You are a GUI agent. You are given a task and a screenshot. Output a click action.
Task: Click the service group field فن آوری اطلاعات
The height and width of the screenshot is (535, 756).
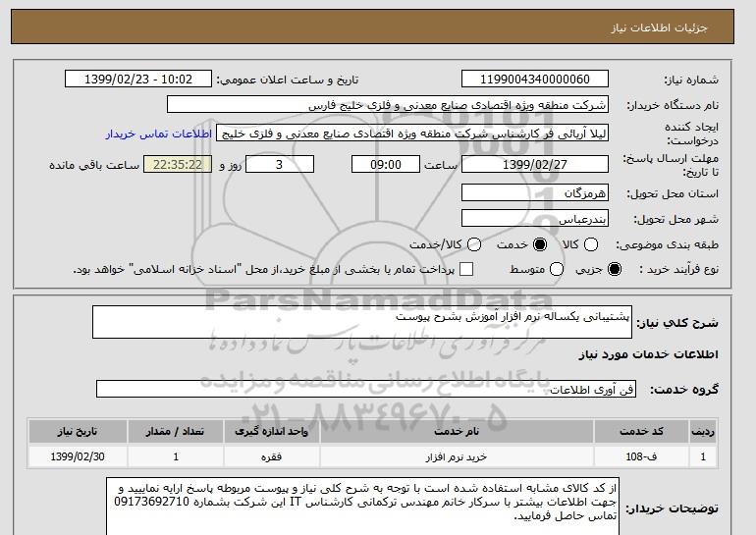[366, 389]
